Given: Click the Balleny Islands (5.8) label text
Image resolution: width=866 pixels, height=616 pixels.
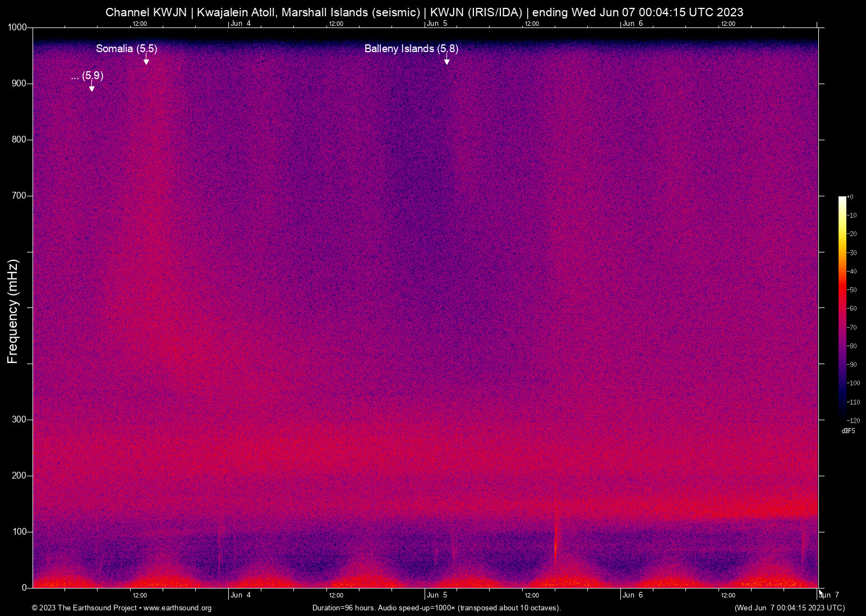Looking at the screenshot, I should (x=411, y=49).
